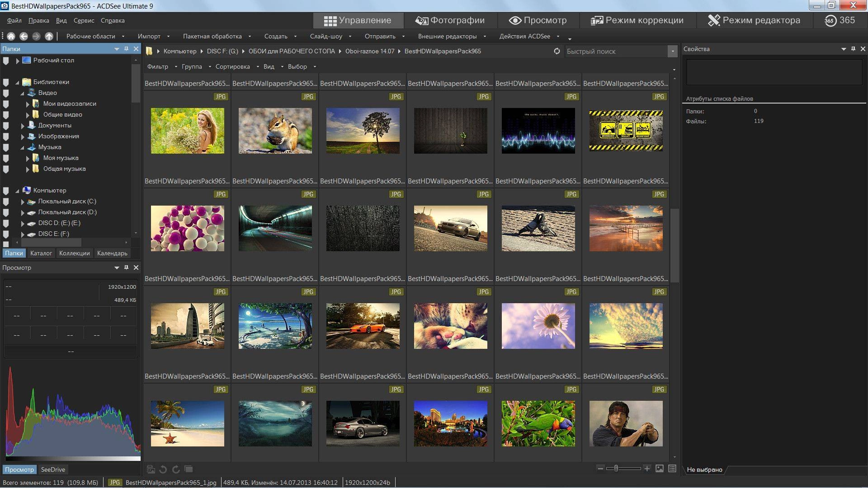Toggle Easy-Select marker for Изображения
This screenshot has width=868, height=488.
click(x=6, y=136)
